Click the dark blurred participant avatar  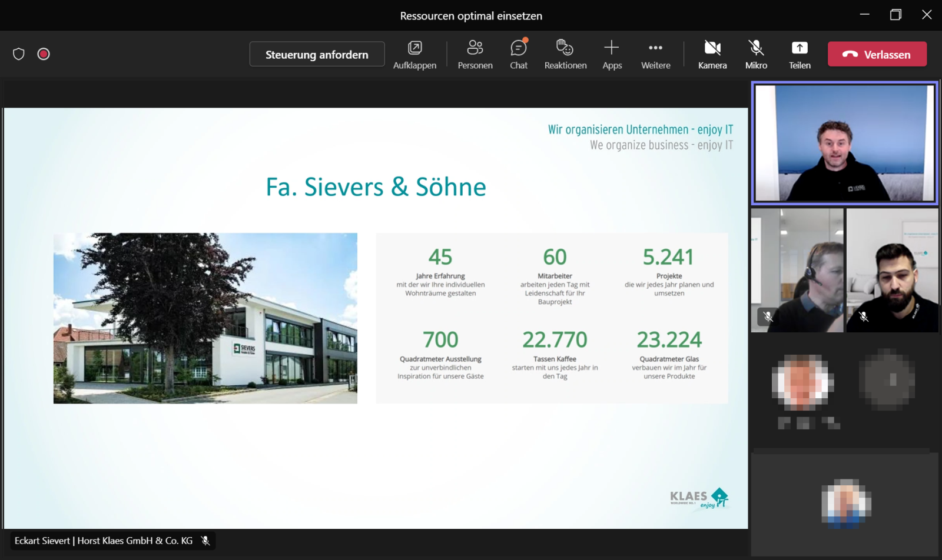pyautogui.click(x=887, y=379)
